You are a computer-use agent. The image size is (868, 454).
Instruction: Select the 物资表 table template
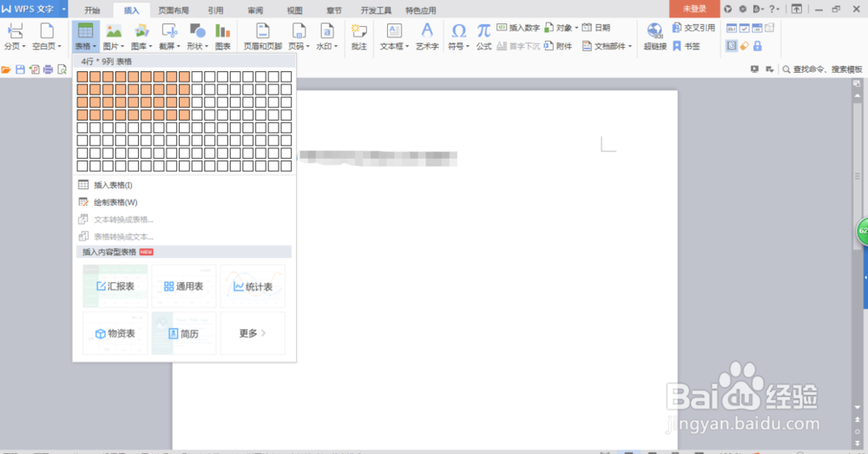115,333
